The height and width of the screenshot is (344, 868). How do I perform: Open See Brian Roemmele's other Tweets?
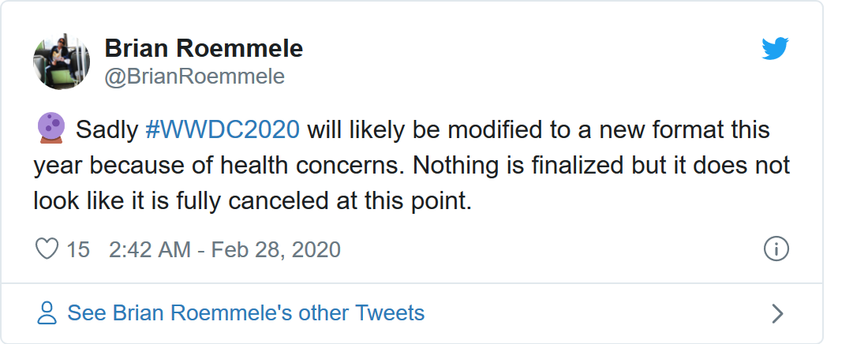tap(245, 313)
